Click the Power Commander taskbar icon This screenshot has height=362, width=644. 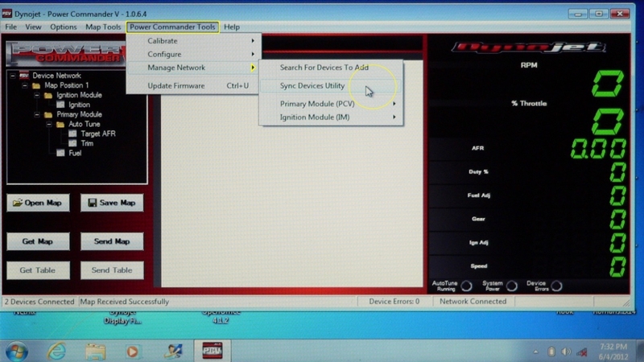pyautogui.click(x=211, y=351)
